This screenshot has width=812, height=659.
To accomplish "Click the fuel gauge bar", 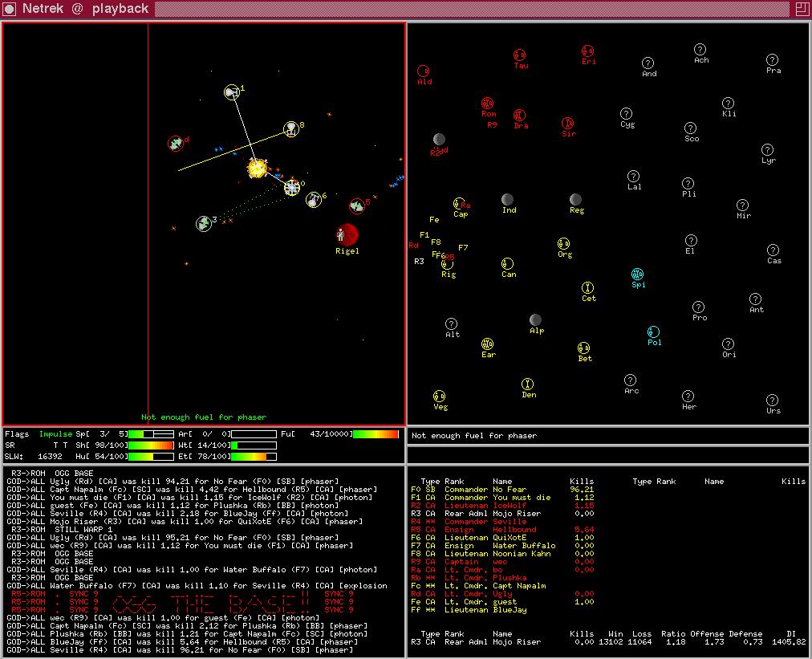I will tap(376, 434).
